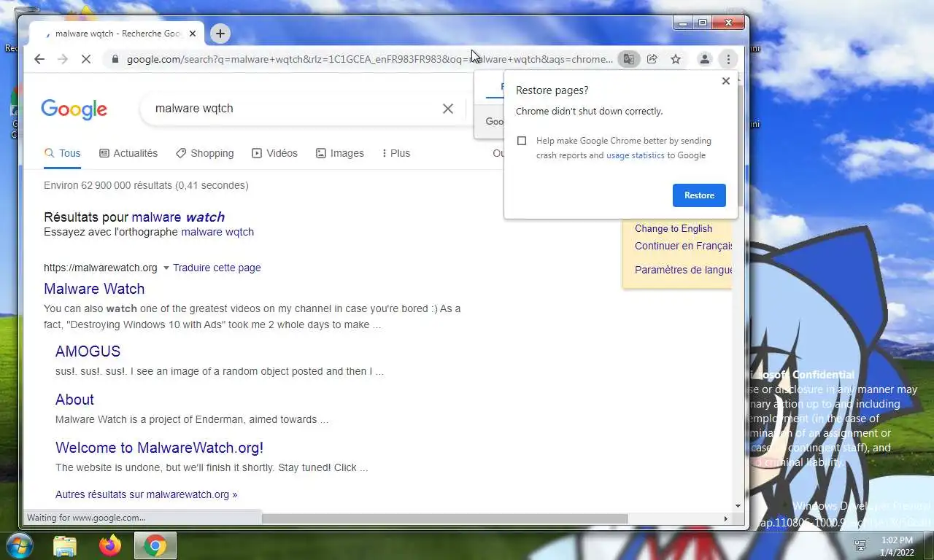Select Chrome taskbar button
Image resolution: width=934 pixels, height=560 pixels.
[x=155, y=545]
